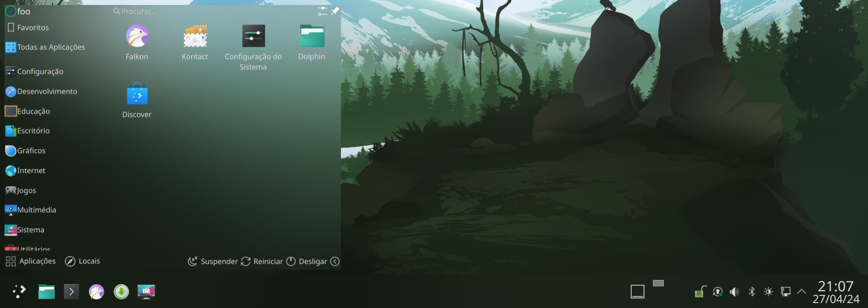The image size is (868, 308).
Task: Open the Bluetooth tray icon
Action: pyautogui.click(x=752, y=292)
